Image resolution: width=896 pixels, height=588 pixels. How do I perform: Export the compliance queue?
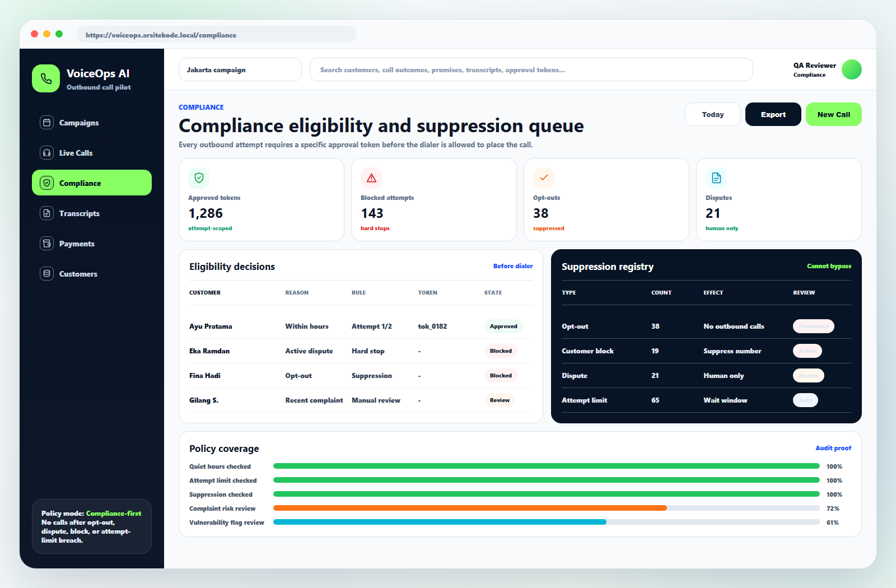point(773,114)
